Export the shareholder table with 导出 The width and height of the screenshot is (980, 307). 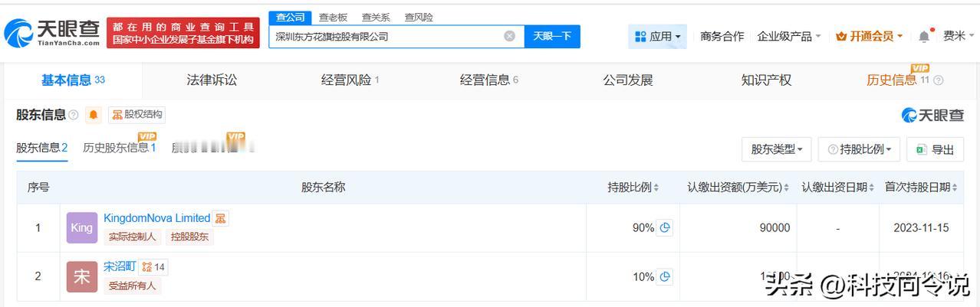(935, 149)
